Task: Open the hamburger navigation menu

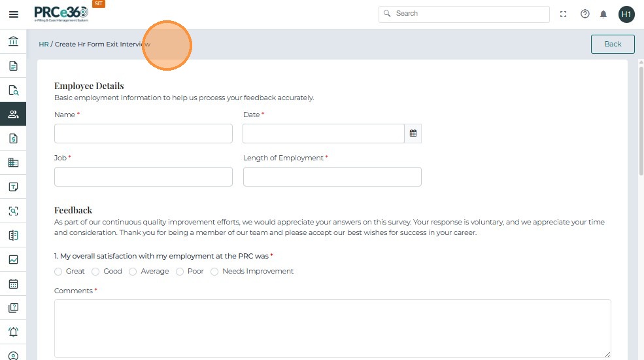Action: coord(13,14)
